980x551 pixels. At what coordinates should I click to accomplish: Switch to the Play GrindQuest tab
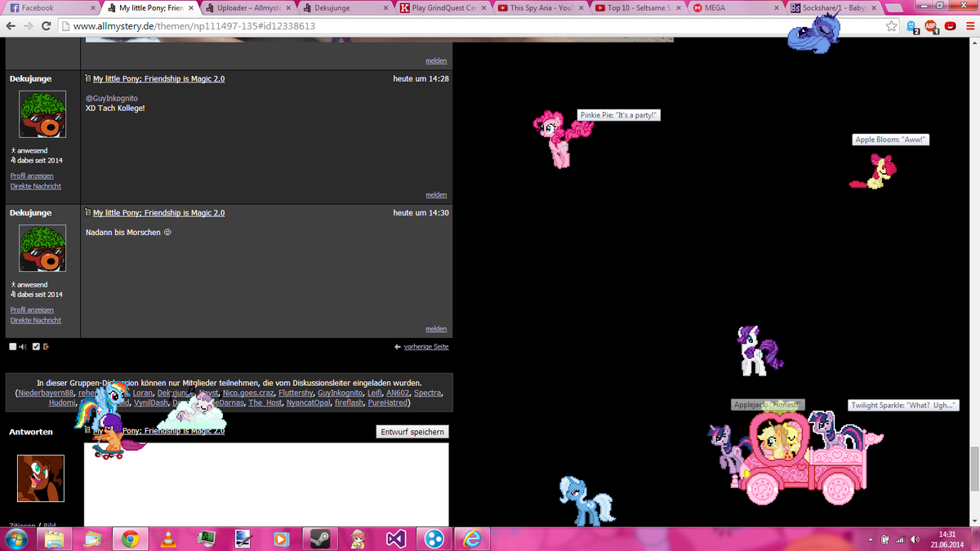click(443, 8)
